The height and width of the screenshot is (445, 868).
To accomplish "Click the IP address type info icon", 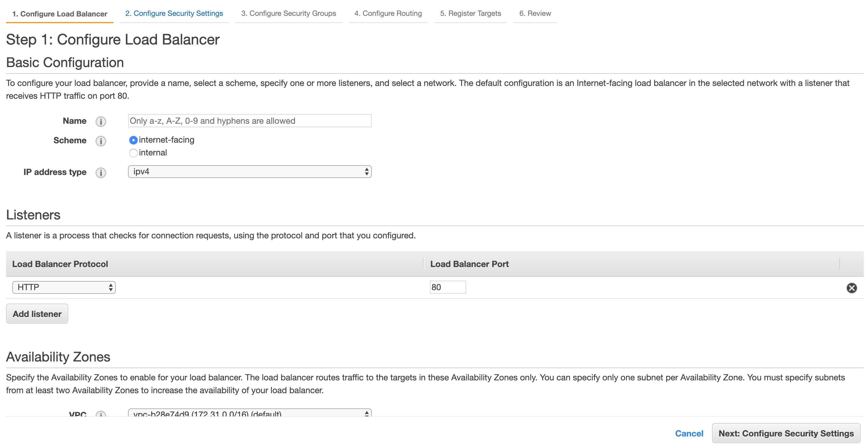I will point(100,173).
